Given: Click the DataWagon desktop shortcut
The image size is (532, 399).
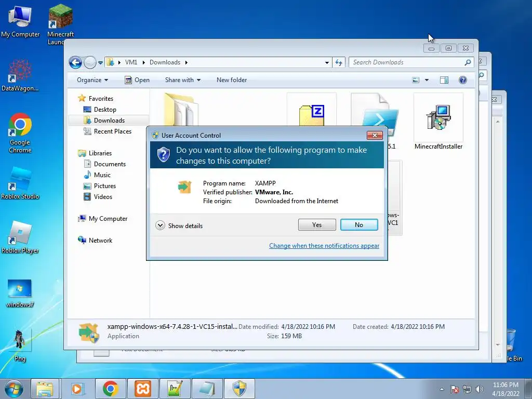Looking at the screenshot, I should (x=20, y=75).
